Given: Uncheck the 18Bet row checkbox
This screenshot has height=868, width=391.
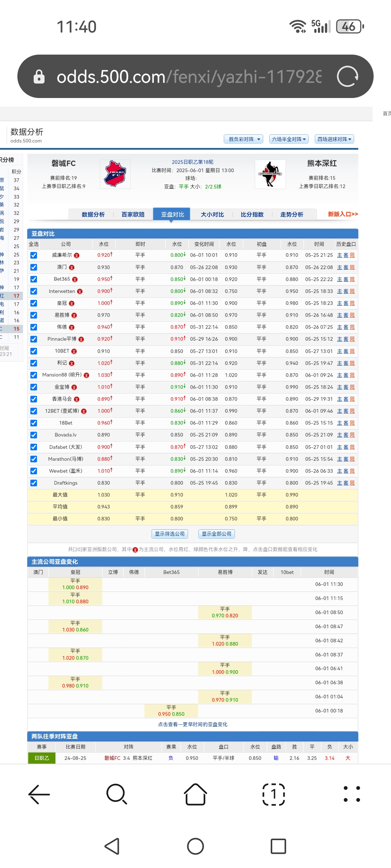Looking at the screenshot, I should tap(34, 423).
